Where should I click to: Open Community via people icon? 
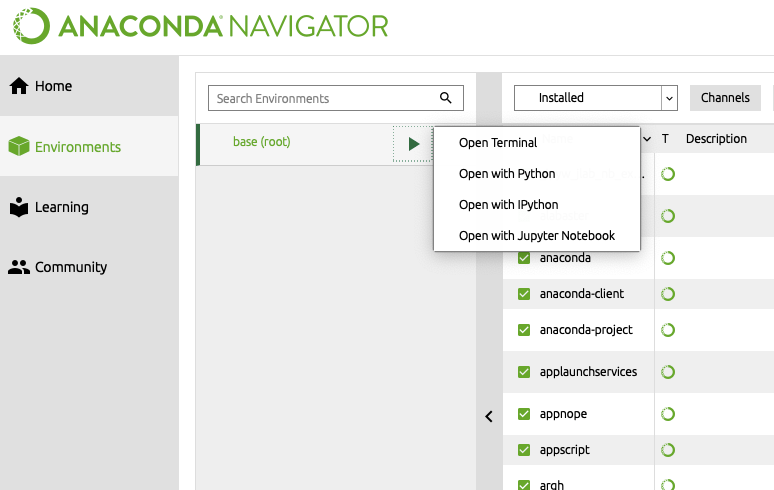pyautogui.click(x=19, y=267)
